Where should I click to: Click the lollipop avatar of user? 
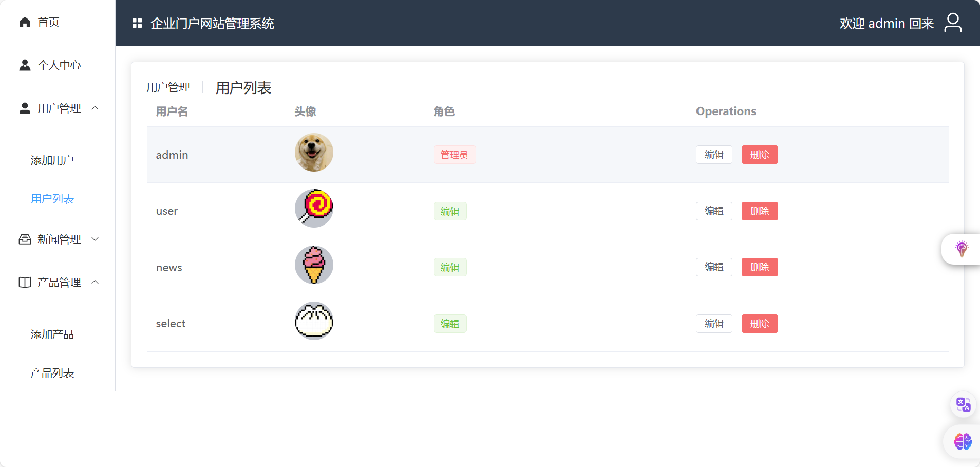tap(314, 209)
